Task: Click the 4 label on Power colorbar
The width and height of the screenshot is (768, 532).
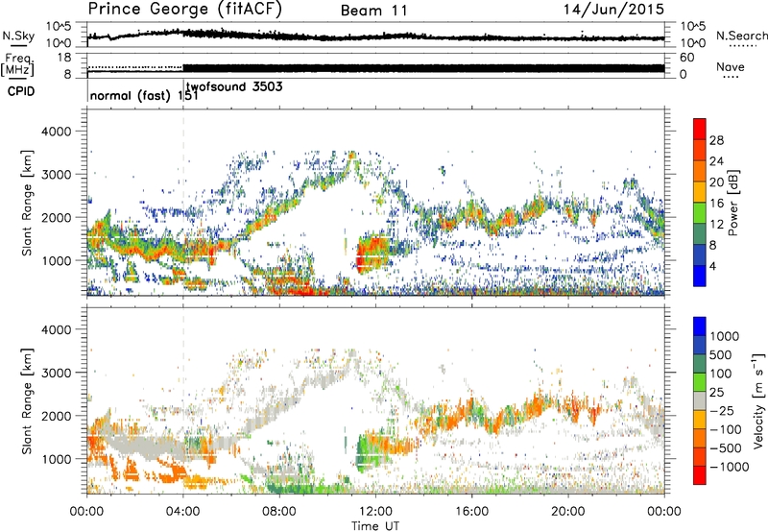Action: click(x=712, y=266)
